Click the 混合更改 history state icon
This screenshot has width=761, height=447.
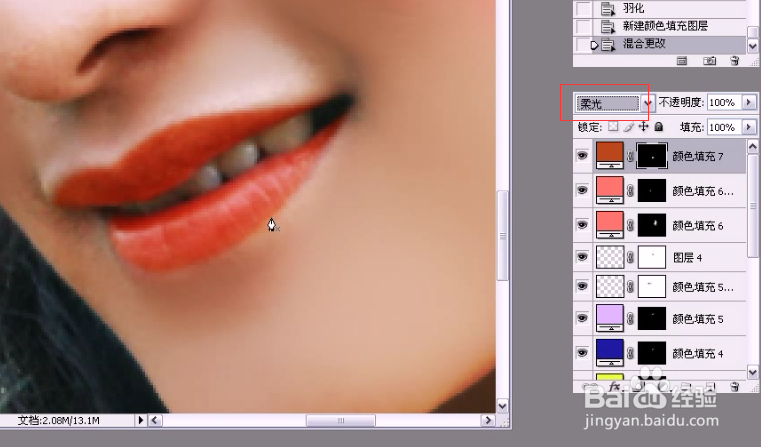click(608, 45)
